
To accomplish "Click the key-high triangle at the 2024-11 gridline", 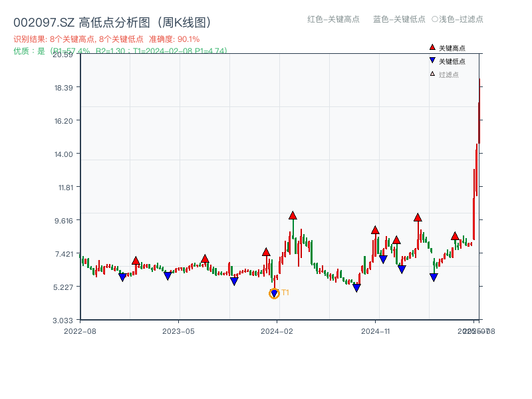I will coord(375,229).
